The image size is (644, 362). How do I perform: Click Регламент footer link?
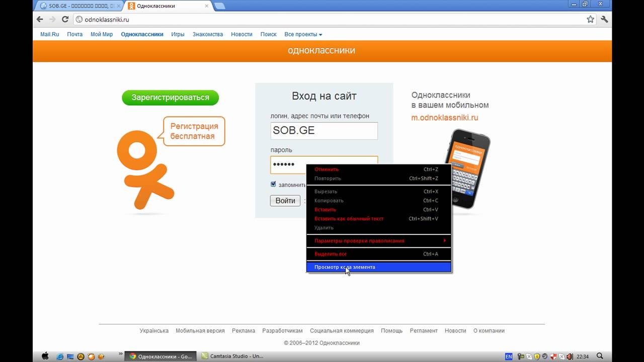point(424,331)
